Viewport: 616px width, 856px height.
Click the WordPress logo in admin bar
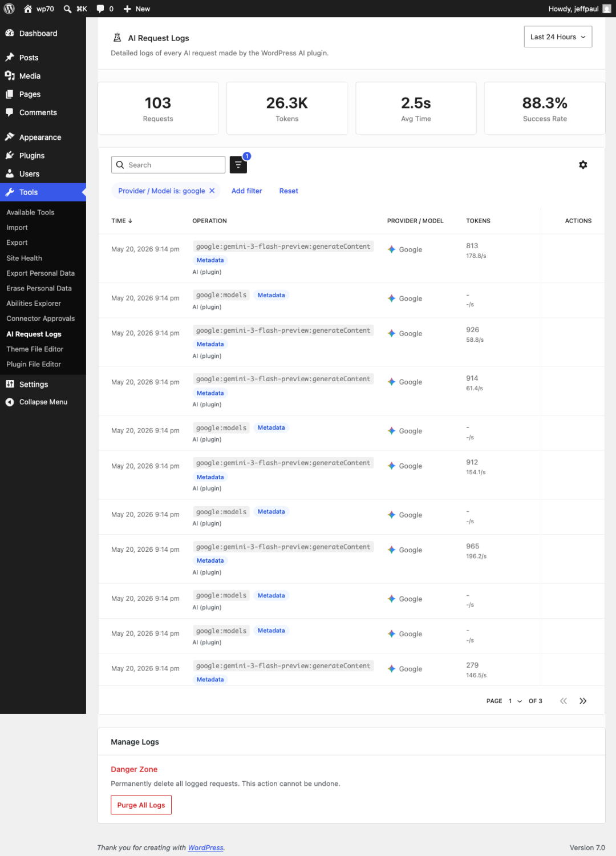(9, 9)
